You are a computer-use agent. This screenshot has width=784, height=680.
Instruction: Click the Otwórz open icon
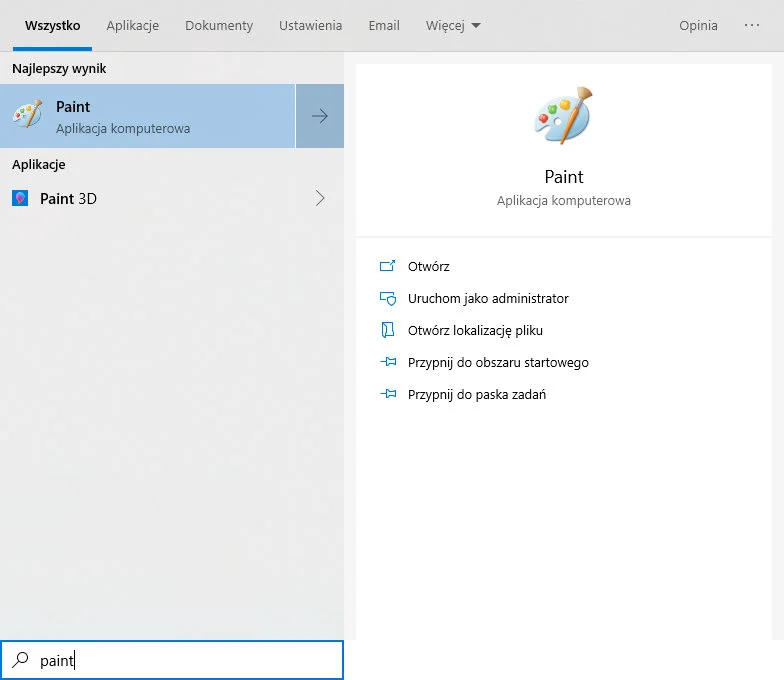388,267
